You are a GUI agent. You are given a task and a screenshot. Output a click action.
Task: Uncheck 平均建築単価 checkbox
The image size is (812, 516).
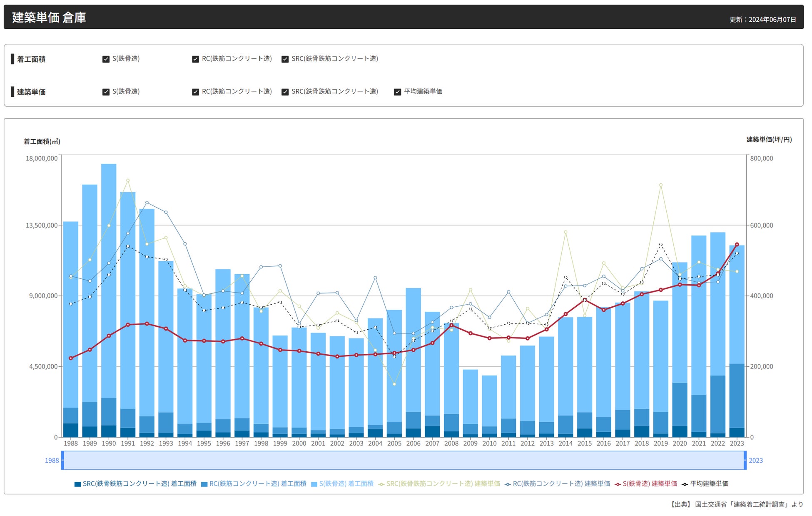tap(397, 92)
